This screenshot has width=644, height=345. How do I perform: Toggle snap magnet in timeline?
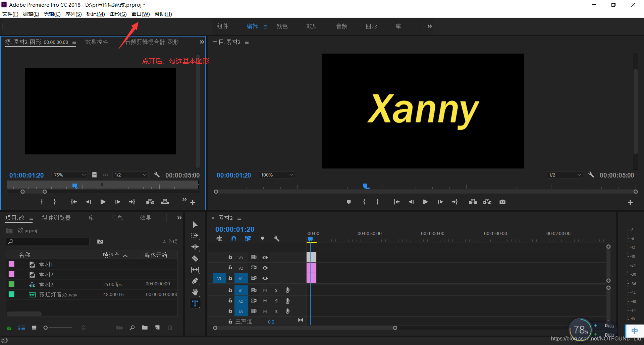234,238
